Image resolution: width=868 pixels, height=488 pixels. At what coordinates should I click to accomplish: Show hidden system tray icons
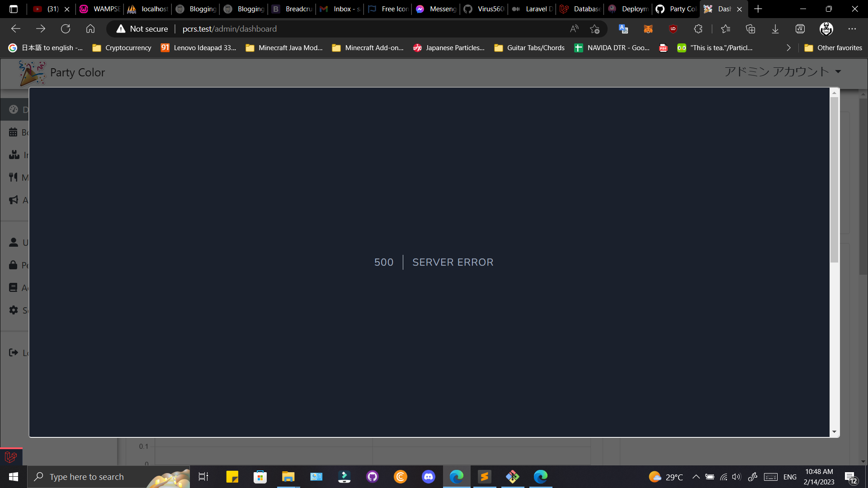[696, 477]
